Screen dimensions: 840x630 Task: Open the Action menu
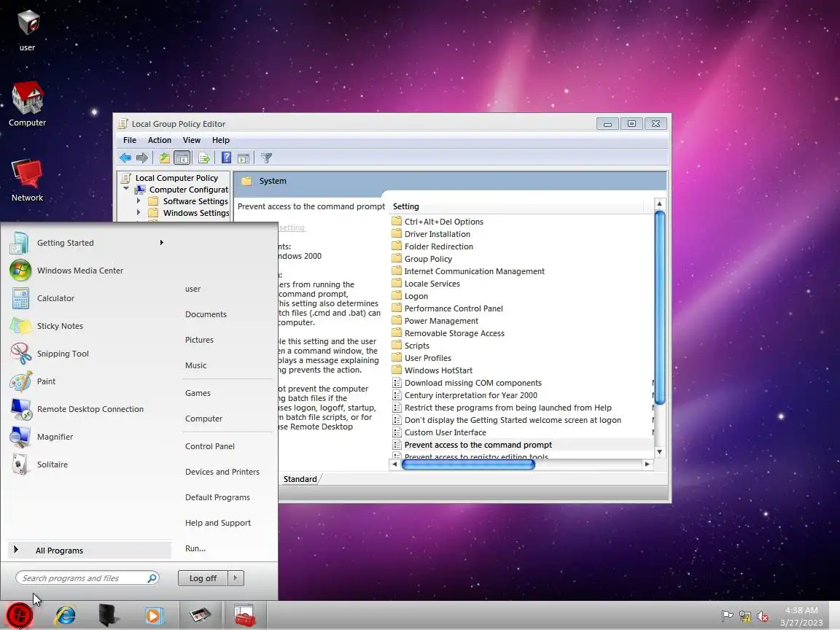(x=160, y=140)
